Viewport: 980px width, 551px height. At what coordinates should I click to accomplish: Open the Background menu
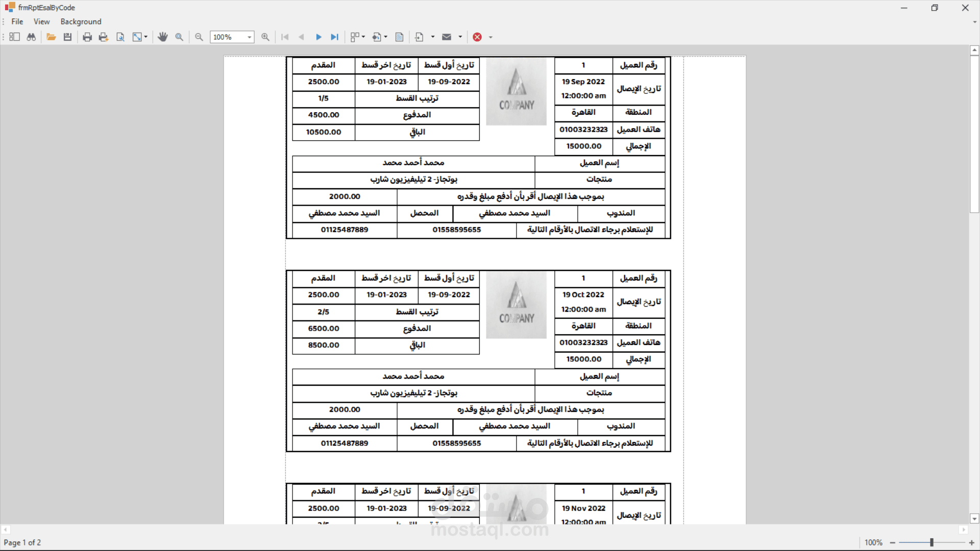point(81,21)
